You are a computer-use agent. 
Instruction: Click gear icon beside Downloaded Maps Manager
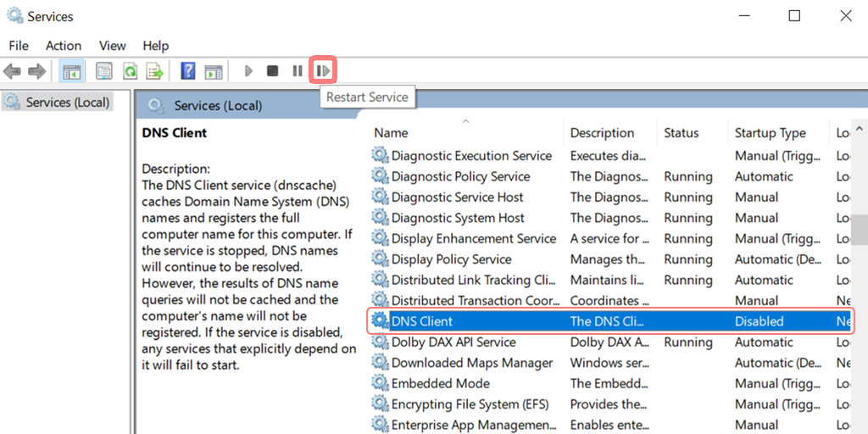[380, 363]
